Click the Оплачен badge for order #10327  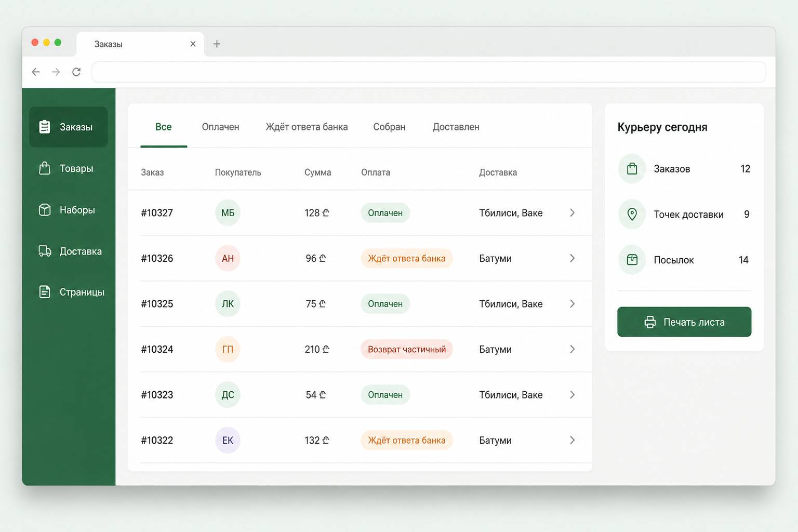(x=385, y=213)
